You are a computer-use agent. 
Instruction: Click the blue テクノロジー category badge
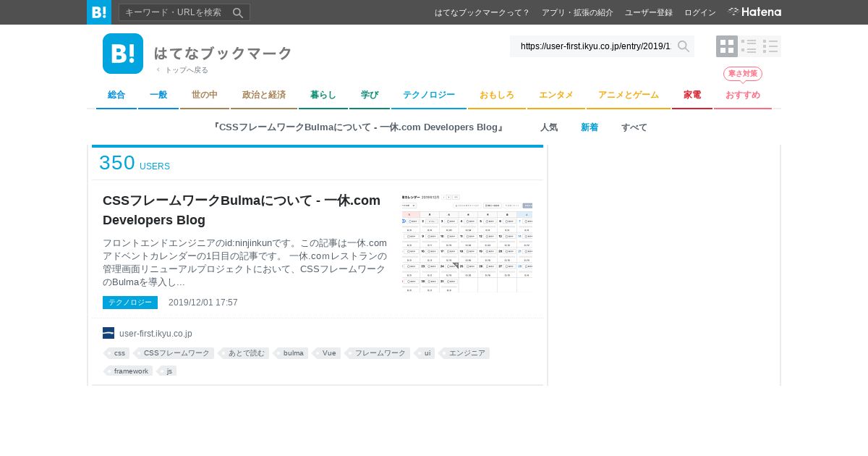tap(130, 303)
